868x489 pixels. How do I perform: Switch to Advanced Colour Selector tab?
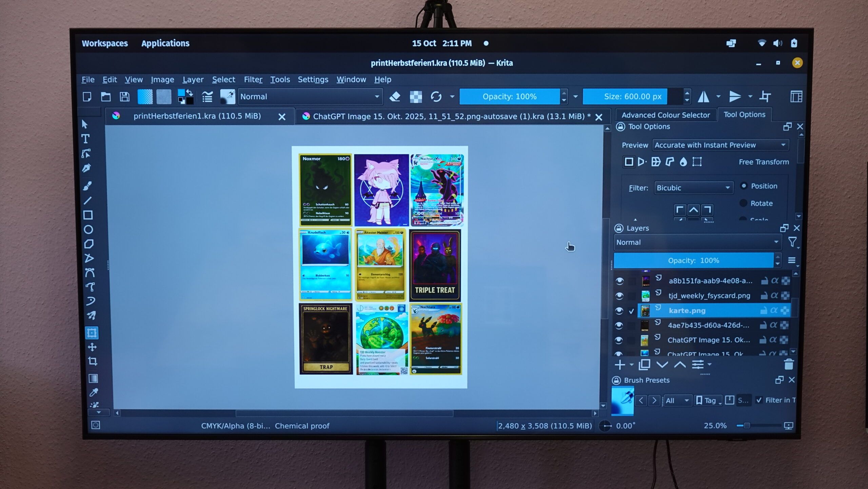click(x=665, y=115)
